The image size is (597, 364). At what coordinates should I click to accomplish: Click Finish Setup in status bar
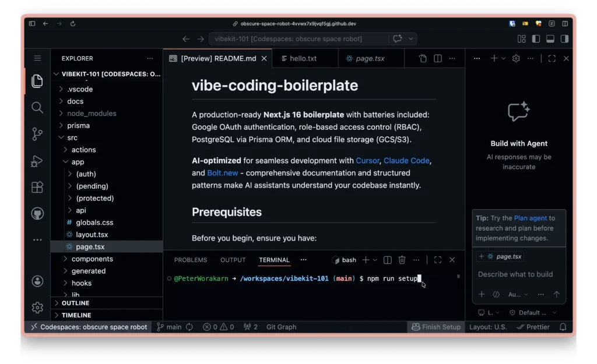point(436,327)
